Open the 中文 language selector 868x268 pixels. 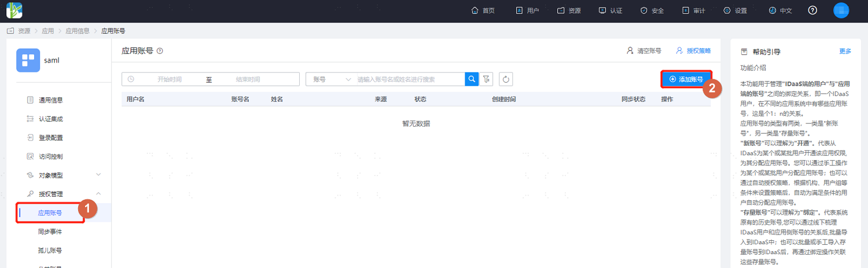780,10
